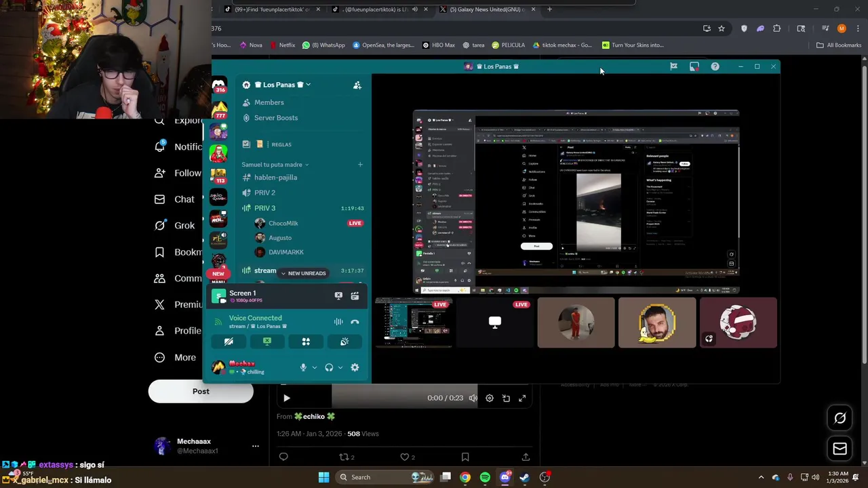Open soundboard button in voice panel

[x=344, y=342]
